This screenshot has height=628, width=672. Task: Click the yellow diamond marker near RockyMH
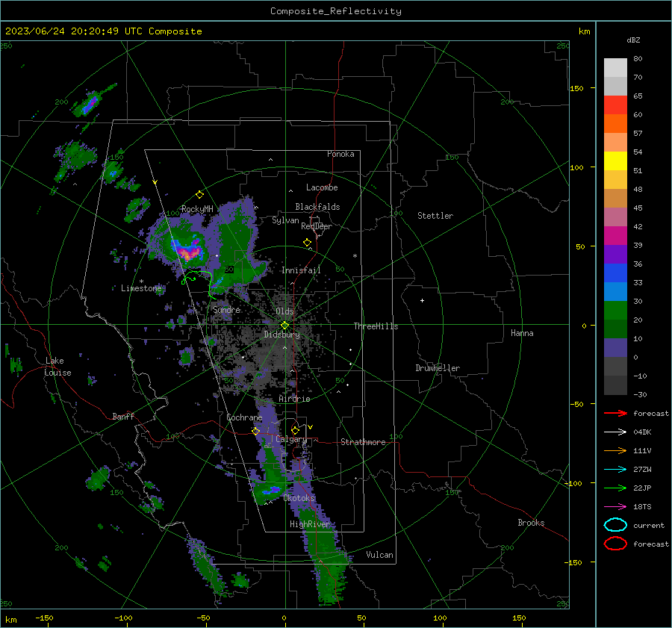tap(199, 195)
